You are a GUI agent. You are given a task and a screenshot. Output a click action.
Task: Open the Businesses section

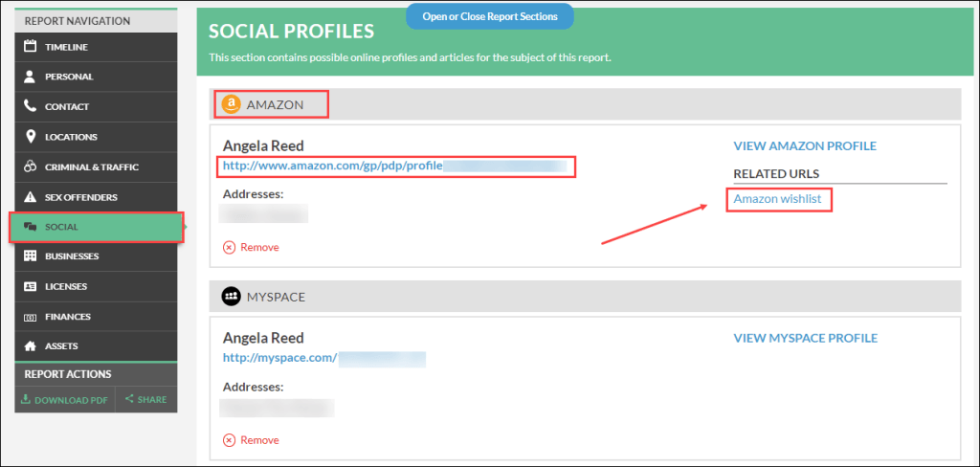[x=97, y=256]
